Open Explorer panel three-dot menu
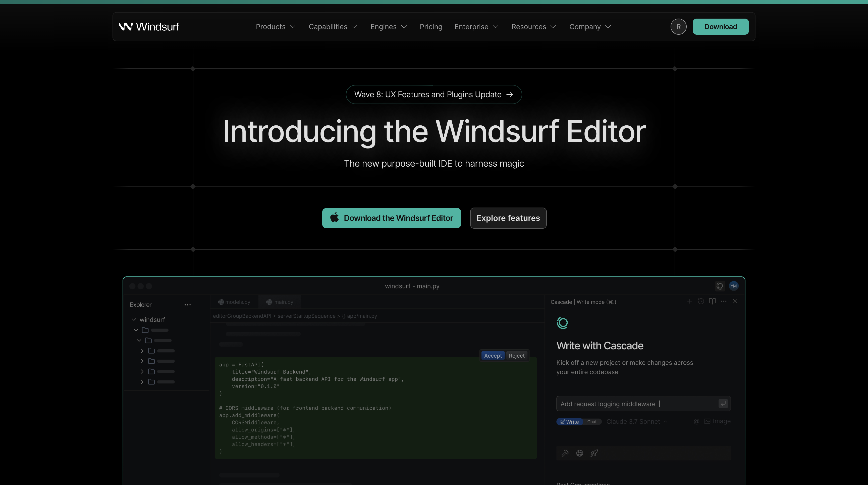The width and height of the screenshot is (868, 485). (x=188, y=305)
